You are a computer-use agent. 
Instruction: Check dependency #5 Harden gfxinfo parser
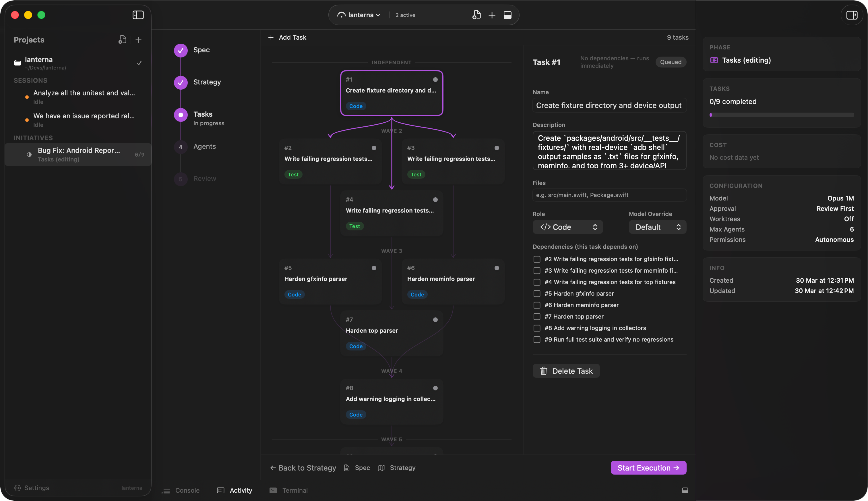pos(536,294)
